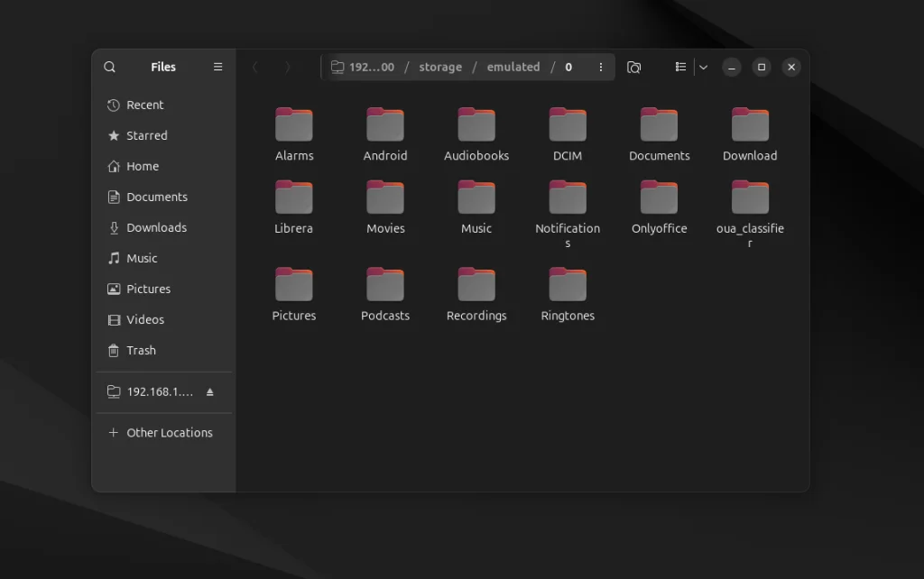Open the Trash from the sidebar
The width and height of the screenshot is (924, 579).
[115, 350]
